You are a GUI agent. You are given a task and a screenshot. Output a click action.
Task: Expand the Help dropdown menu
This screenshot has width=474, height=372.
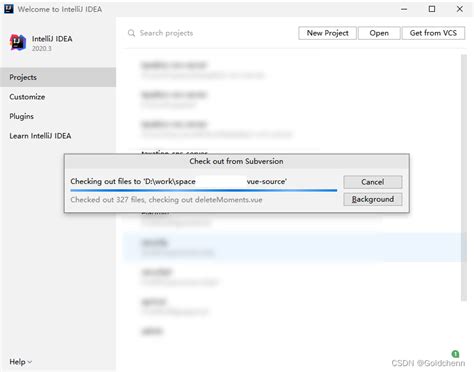click(20, 362)
